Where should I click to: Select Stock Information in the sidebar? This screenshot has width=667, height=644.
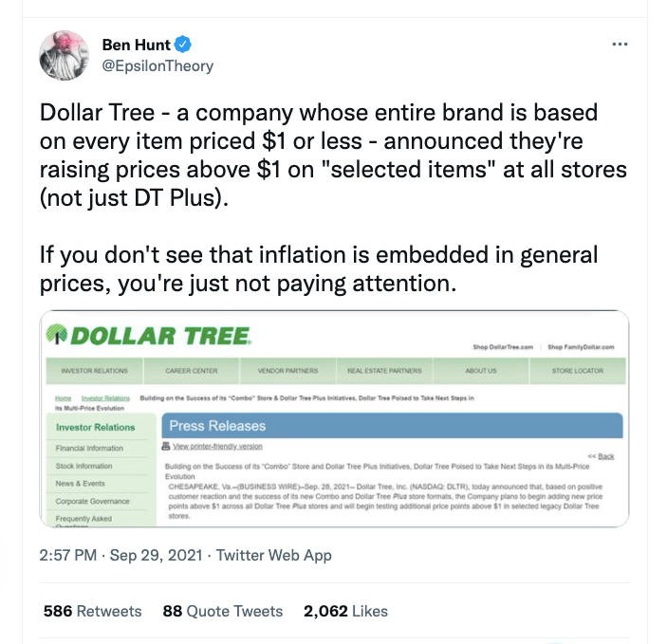click(x=83, y=466)
